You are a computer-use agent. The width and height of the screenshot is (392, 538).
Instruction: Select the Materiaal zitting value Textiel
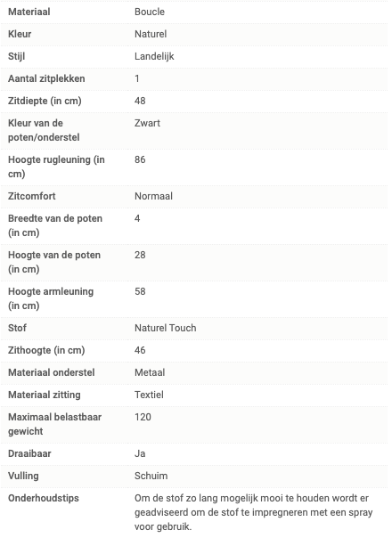click(x=149, y=395)
